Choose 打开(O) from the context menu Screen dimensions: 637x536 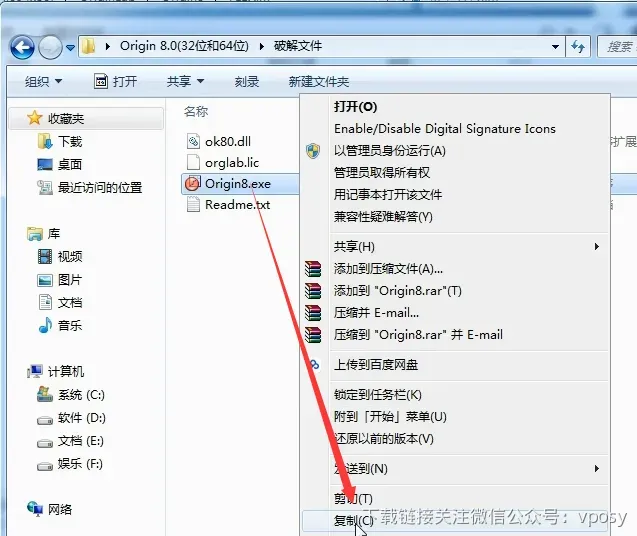[x=455, y=107]
